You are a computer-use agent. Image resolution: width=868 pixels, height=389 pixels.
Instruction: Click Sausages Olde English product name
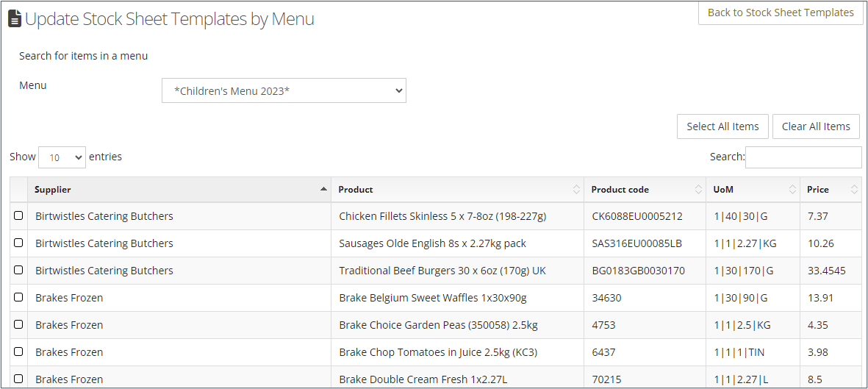click(x=433, y=243)
